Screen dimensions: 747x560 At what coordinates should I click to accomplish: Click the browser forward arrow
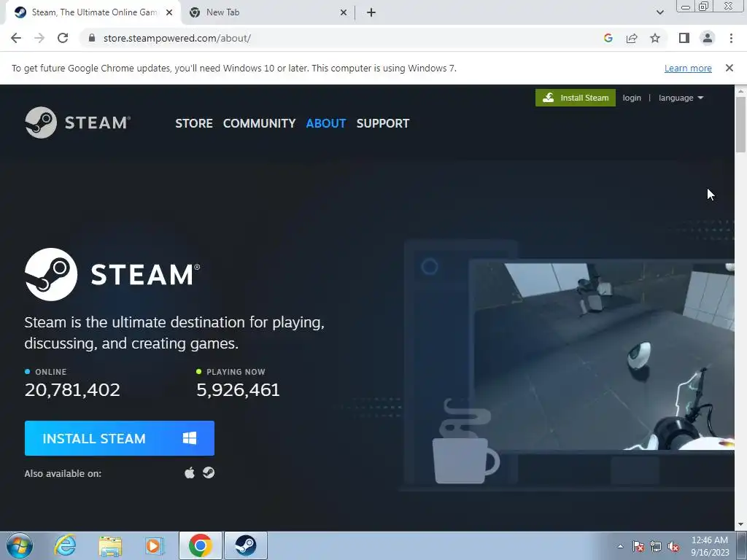tap(39, 38)
